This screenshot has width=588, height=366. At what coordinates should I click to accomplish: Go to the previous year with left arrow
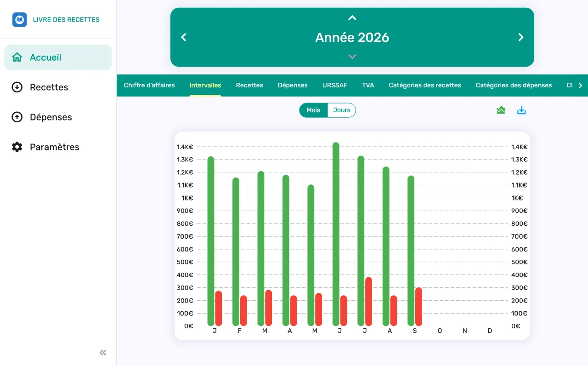pyautogui.click(x=184, y=37)
